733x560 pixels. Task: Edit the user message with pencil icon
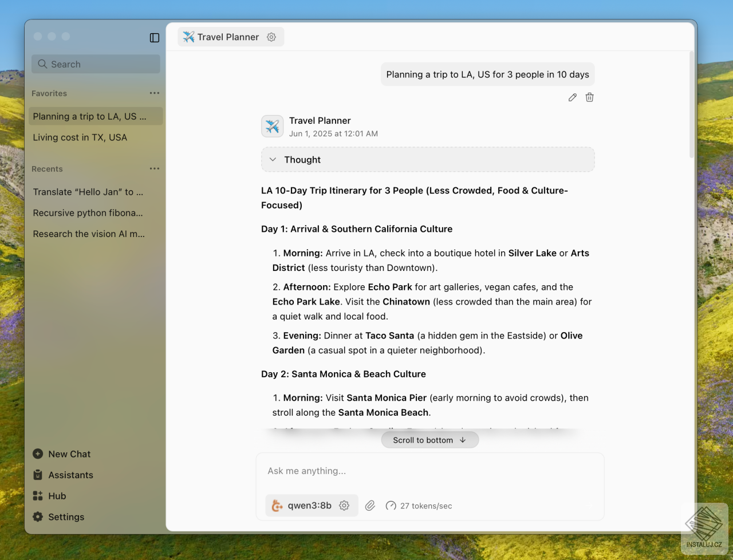point(573,97)
